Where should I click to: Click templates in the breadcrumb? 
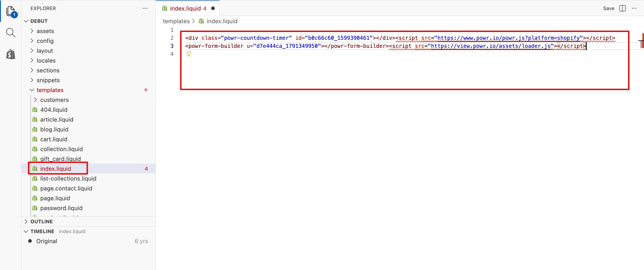[x=176, y=21]
